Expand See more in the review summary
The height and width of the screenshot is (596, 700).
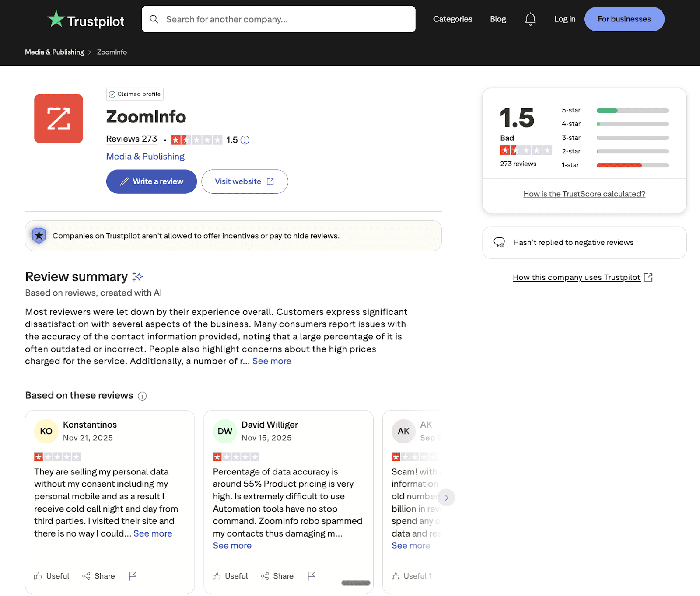(271, 361)
